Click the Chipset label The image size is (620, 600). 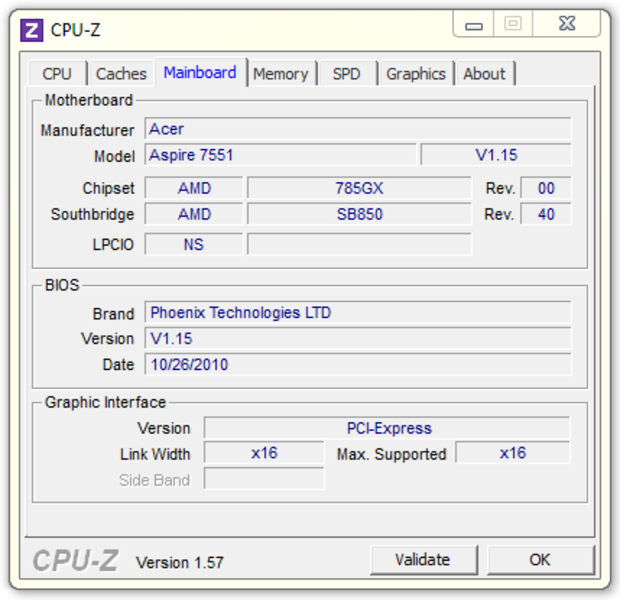(108, 188)
